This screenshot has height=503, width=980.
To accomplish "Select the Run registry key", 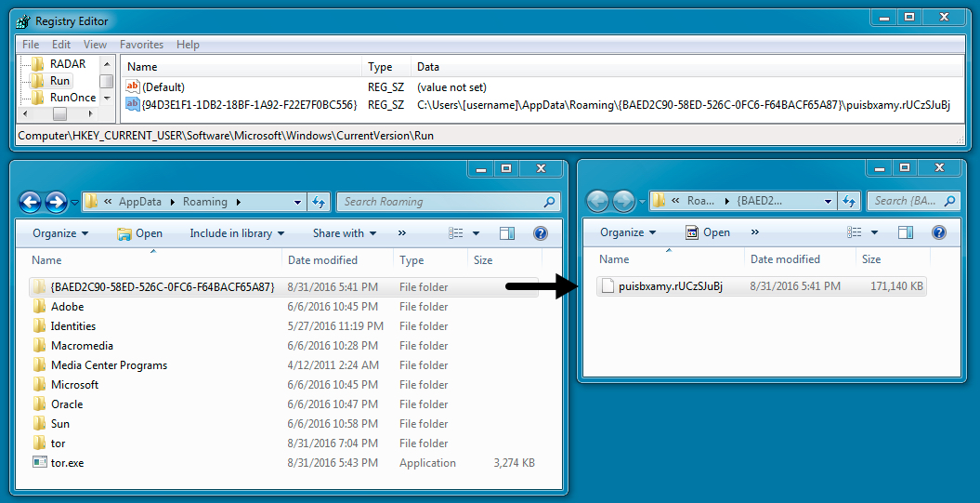I will point(59,81).
